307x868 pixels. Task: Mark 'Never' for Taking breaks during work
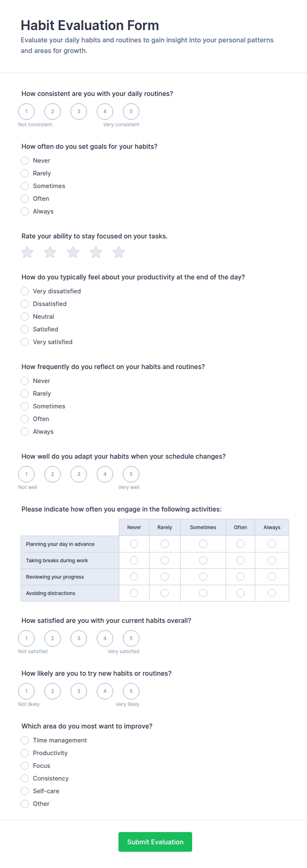click(134, 560)
